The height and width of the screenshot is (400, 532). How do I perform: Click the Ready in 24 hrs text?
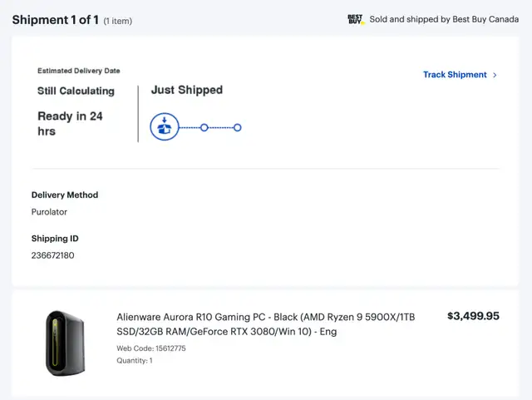(70, 124)
